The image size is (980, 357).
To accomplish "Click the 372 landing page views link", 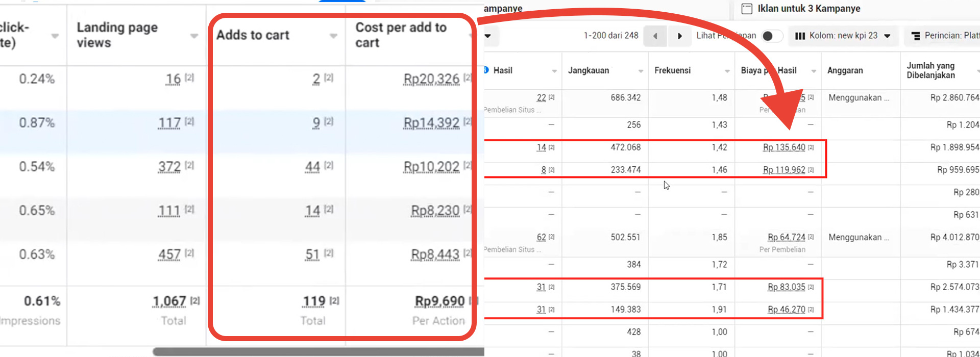I will coord(169,167).
